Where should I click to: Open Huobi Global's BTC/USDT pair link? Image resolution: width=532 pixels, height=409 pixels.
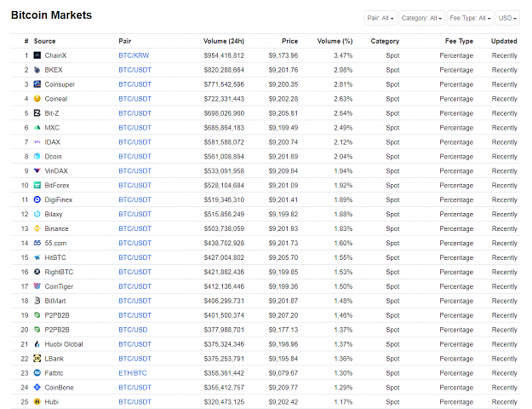134,344
